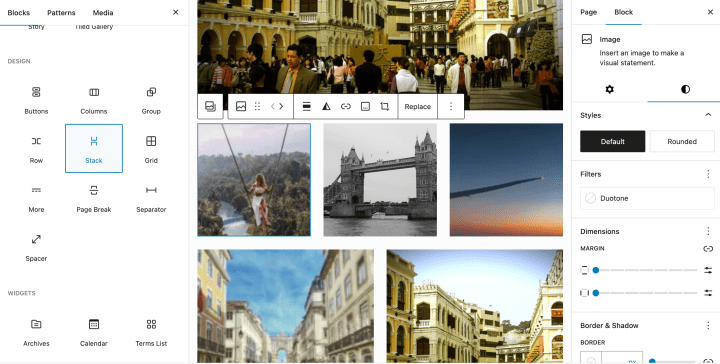This screenshot has height=364, width=720.
Task: Choose the Rounded image style
Action: click(x=682, y=141)
